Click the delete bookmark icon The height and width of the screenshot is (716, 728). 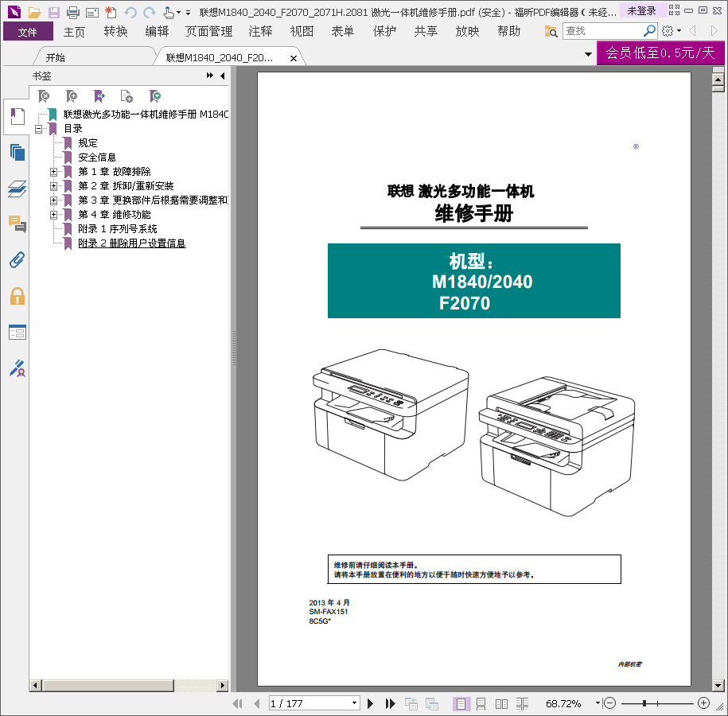pyautogui.click(x=44, y=96)
